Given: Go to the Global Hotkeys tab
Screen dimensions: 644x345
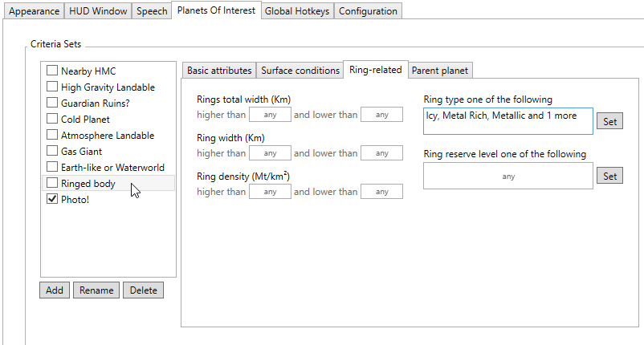Looking at the screenshot, I should pos(297,11).
